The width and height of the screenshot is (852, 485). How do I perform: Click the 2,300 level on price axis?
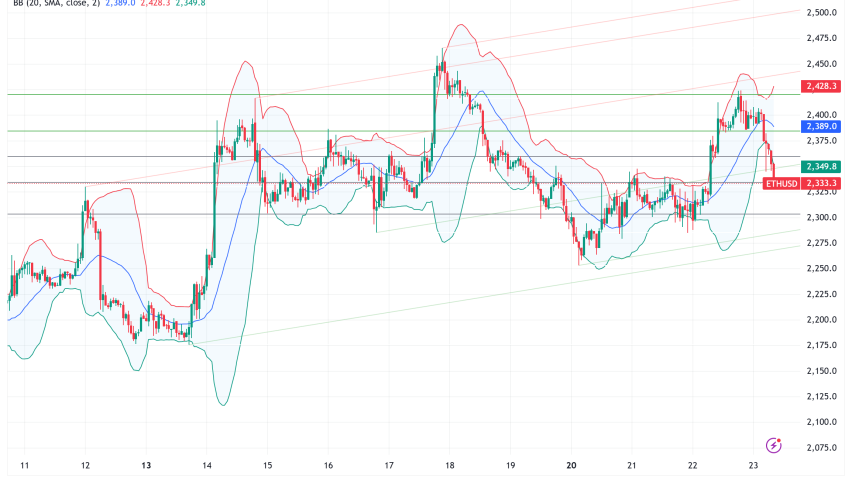(821, 218)
